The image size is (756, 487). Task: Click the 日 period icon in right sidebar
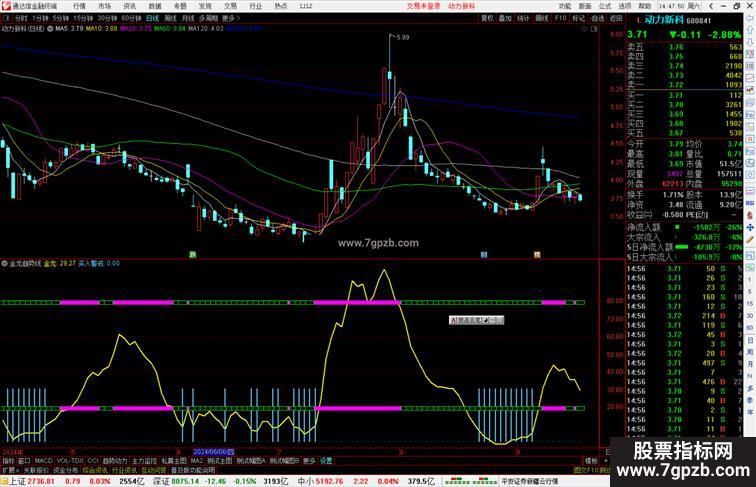point(750,340)
